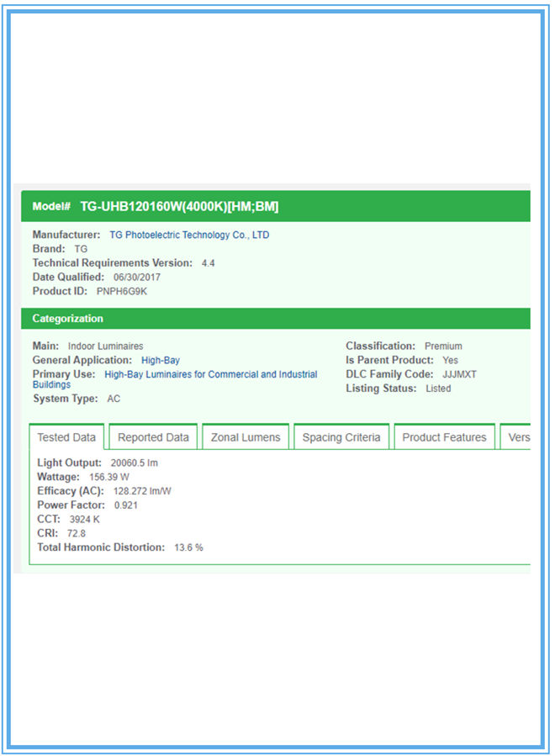Click the Wattage value 156.39 W
The image size is (555, 756).
(109, 477)
